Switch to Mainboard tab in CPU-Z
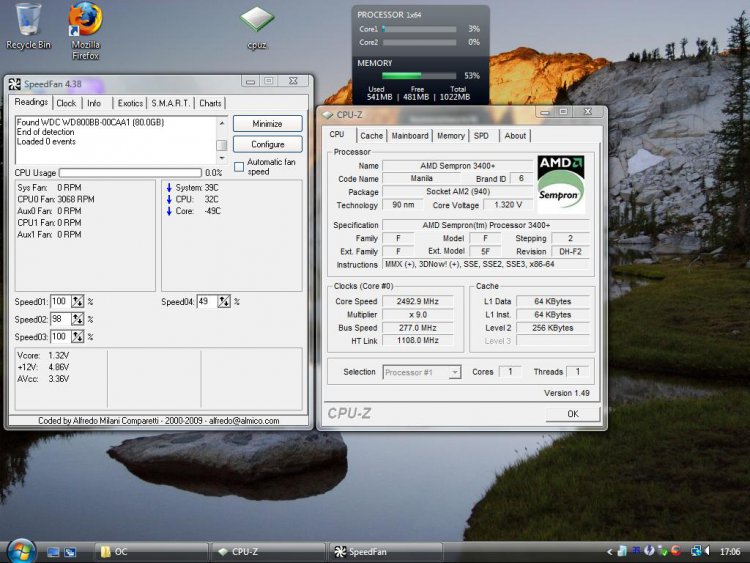The height and width of the screenshot is (563, 750). pyautogui.click(x=410, y=136)
